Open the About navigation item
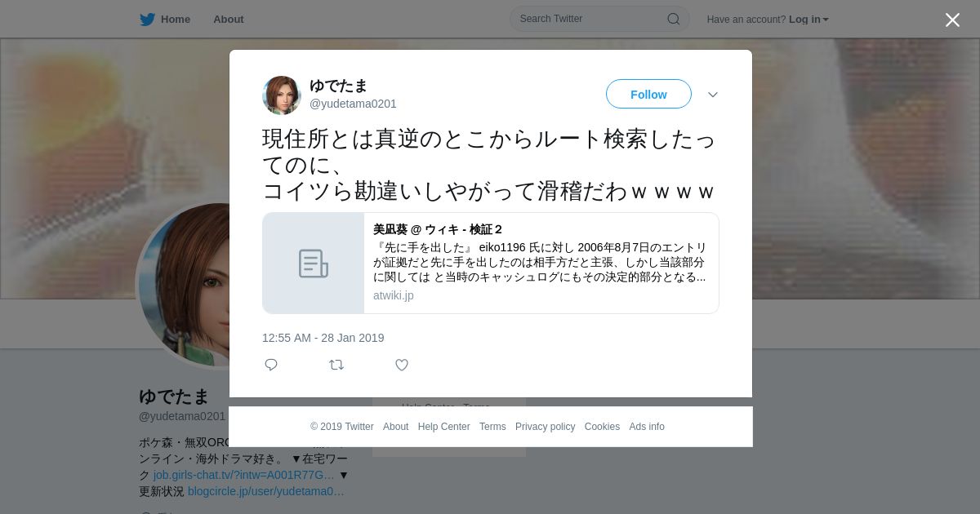The width and height of the screenshot is (980, 514). point(229,20)
